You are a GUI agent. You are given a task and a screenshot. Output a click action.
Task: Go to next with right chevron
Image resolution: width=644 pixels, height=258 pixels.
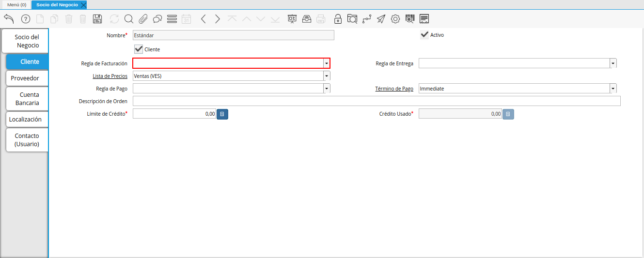(x=218, y=19)
